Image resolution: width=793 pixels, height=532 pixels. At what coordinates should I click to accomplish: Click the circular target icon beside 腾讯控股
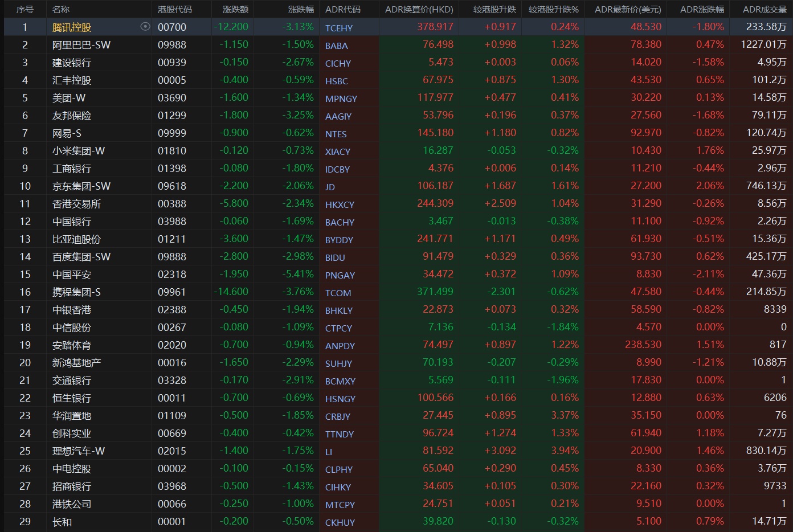point(145,27)
